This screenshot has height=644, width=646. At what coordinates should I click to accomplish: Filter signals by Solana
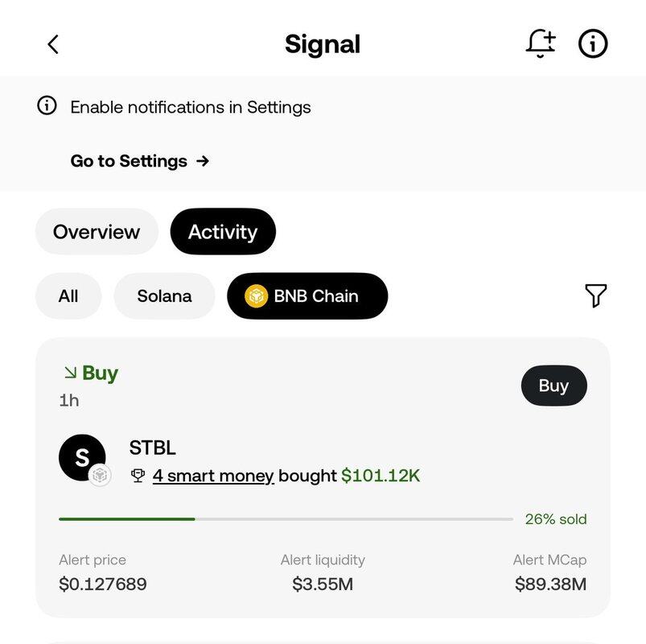164,296
